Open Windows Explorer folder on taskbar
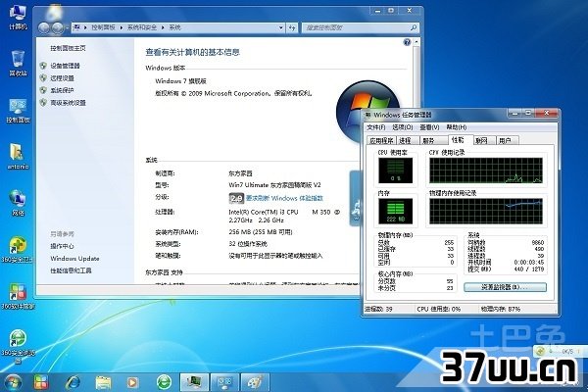This screenshot has width=588, height=392. [x=103, y=382]
